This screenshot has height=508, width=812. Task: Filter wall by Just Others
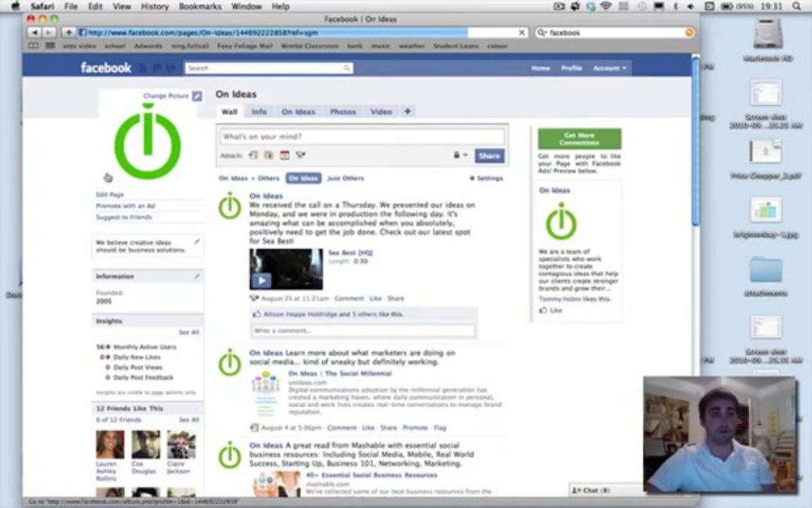point(345,178)
